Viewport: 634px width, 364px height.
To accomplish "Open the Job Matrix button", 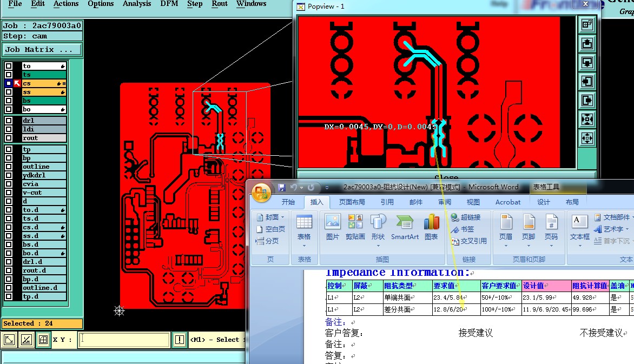I will click(x=42, y=49).
